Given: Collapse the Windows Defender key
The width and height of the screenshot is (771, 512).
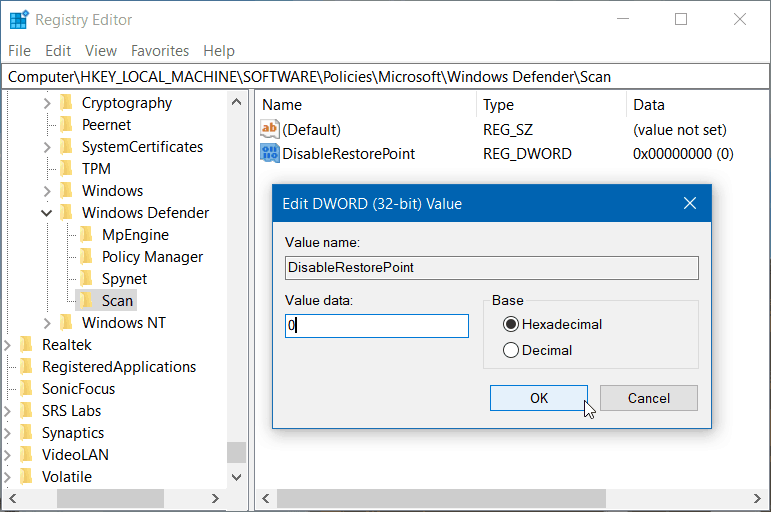Looking at the screenshot, I should point(47,213).
